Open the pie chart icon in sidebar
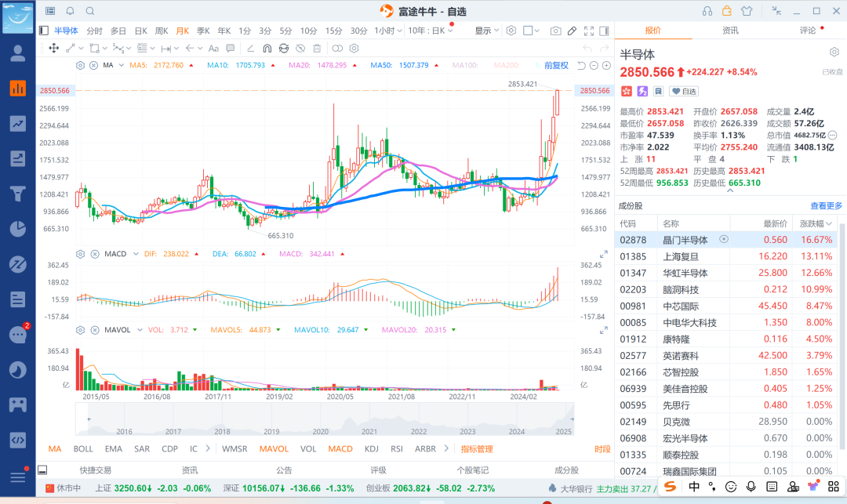The image size is (847, 504). click(18, 229)
